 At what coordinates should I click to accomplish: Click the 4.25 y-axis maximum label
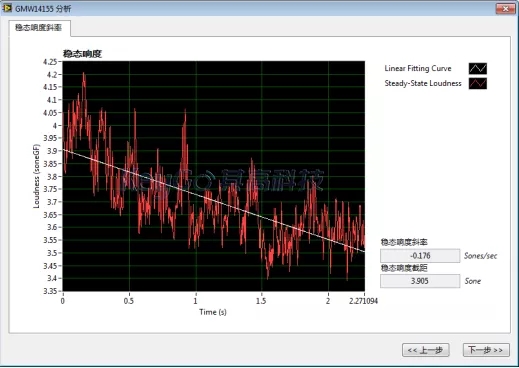point(50,62)
